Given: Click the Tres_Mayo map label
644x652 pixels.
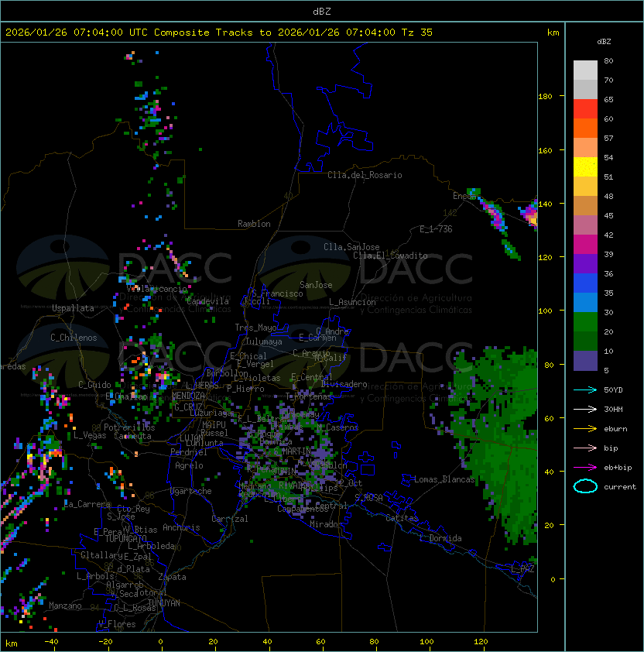Looking at the screenshot, I should pyautogui.click(x=255, y=328).
